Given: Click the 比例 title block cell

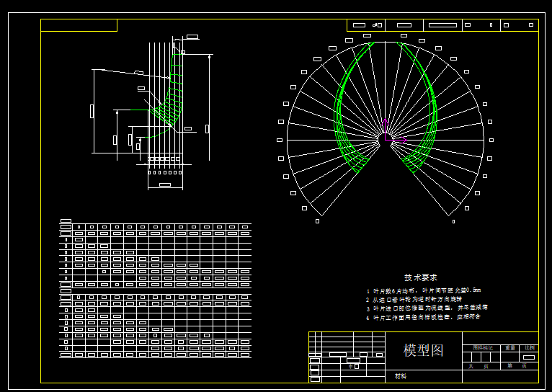Looking at the screenshot, I should (x=530, y=348).
